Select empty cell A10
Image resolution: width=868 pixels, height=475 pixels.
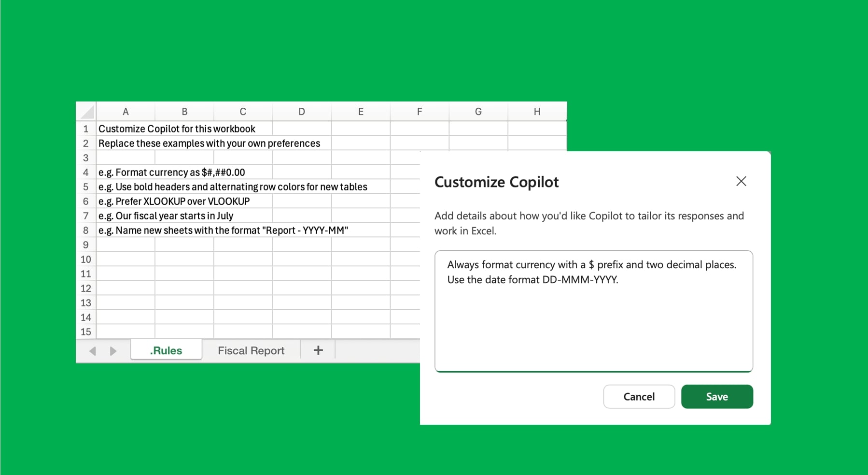126,259
